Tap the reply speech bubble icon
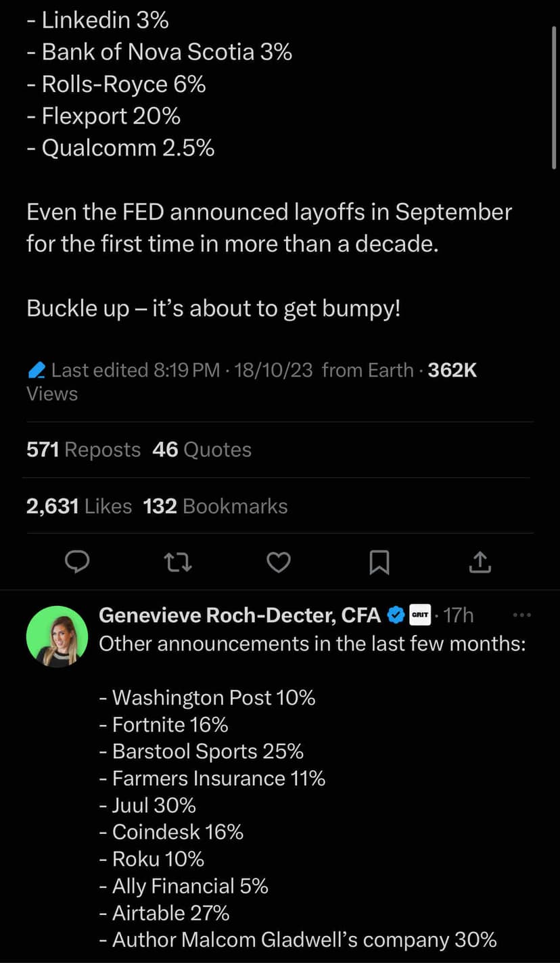The image size is (560, 963). coord(78,562)
